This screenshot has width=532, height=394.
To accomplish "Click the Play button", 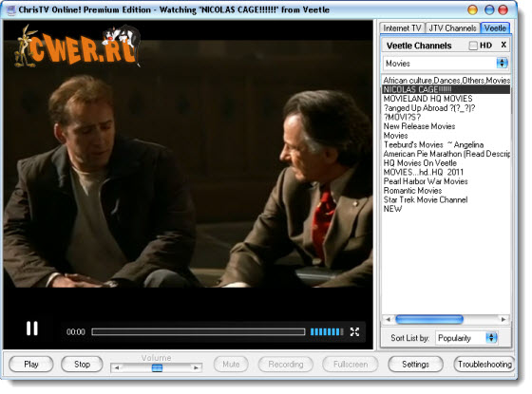I will 30,365.
